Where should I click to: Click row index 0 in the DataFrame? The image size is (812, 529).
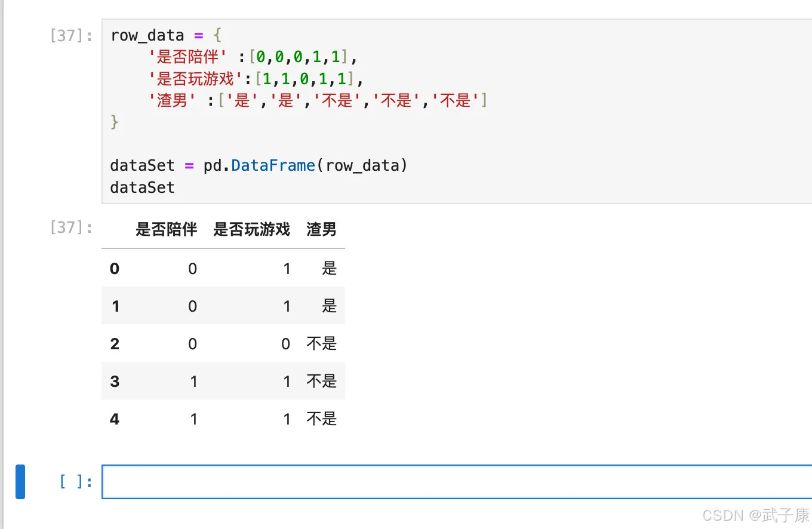[x=115, y=269]
